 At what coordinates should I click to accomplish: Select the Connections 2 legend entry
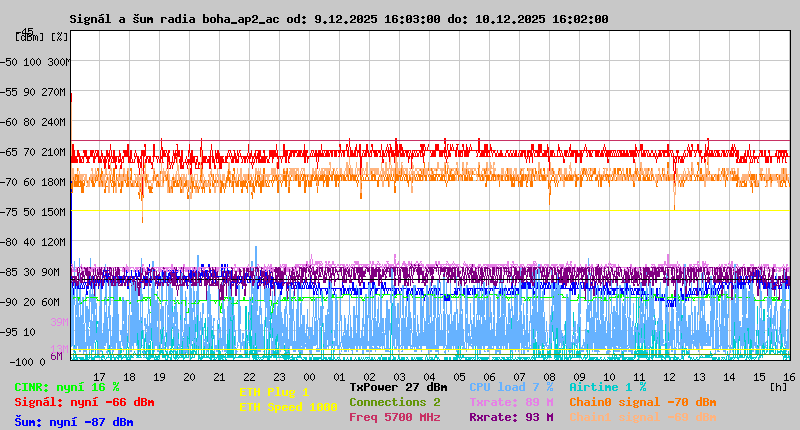click(x=394, y=402)
